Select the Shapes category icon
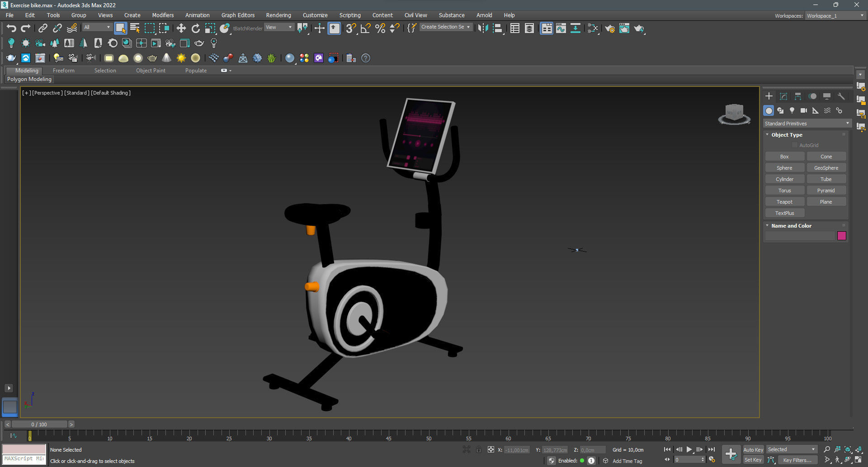868x467 pixels. (x=780, y=110)
